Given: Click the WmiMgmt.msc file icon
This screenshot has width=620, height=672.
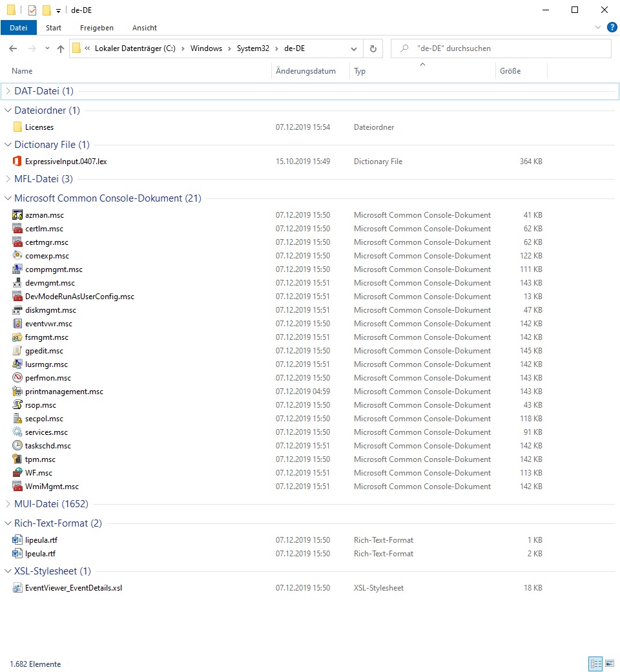Looking at the screenshot, I should click(x=17, y=487).
